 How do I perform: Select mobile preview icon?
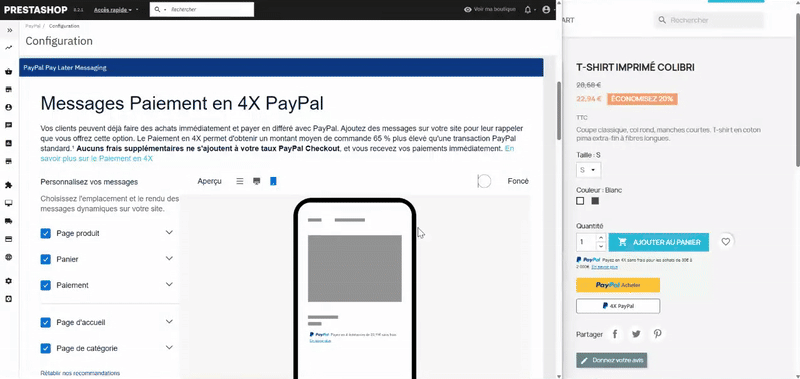pyautogui.click(x=273, y=181)
